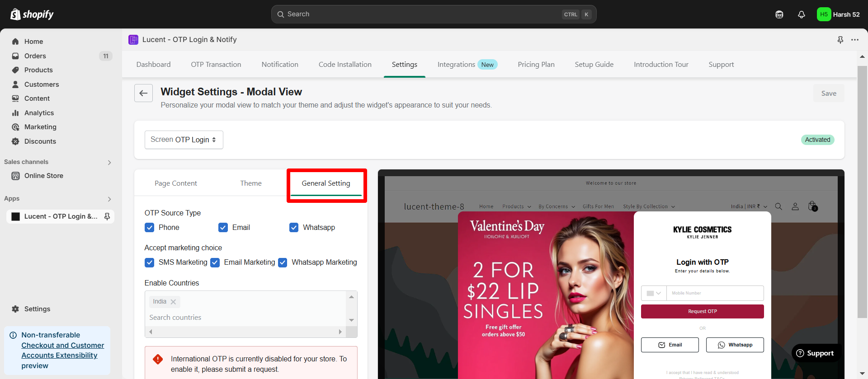The height and width of the screenshot is (379, 868).
Task: Open Pricing Plan tab
Action: point(536,65)
